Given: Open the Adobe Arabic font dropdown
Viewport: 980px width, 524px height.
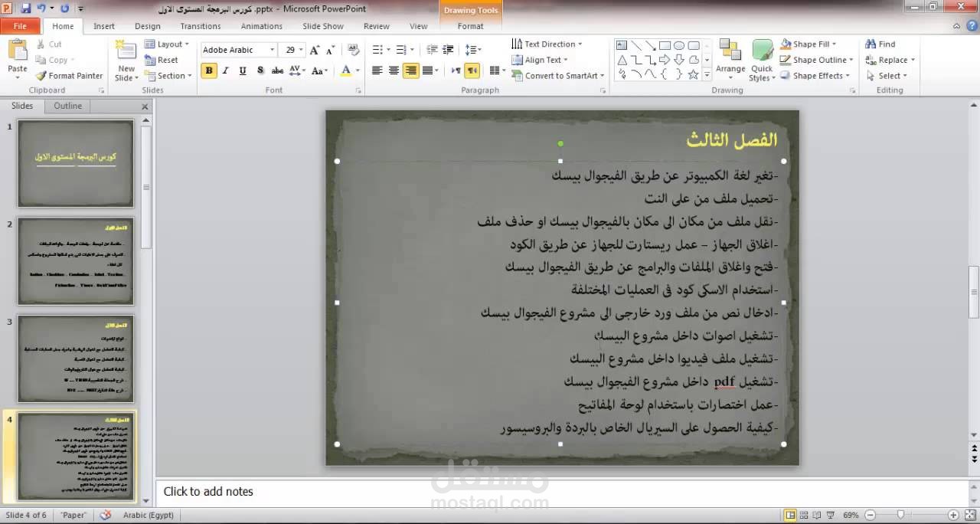Looking at the screenshot, I should pos(273,49).
